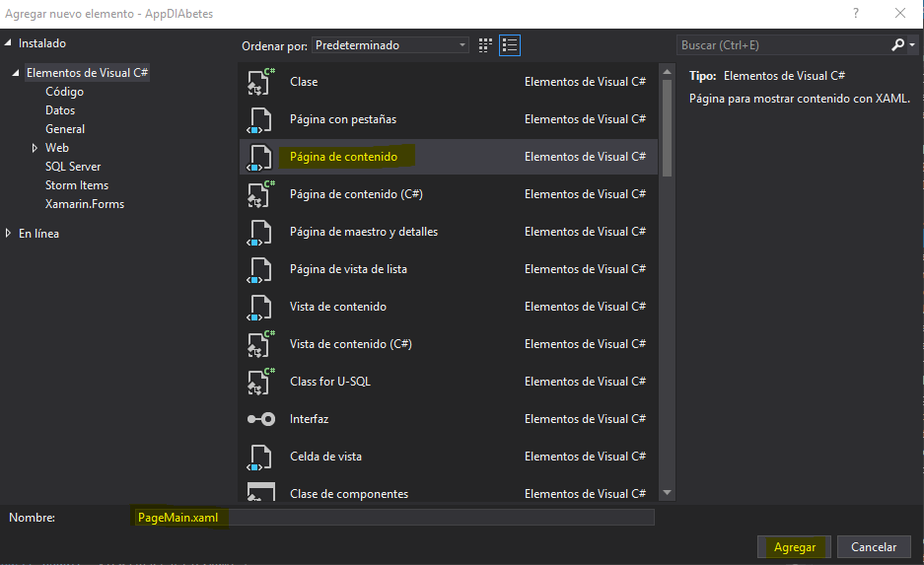Select the Datos category
The image size is (924, 565).
(x=60, y=110)
